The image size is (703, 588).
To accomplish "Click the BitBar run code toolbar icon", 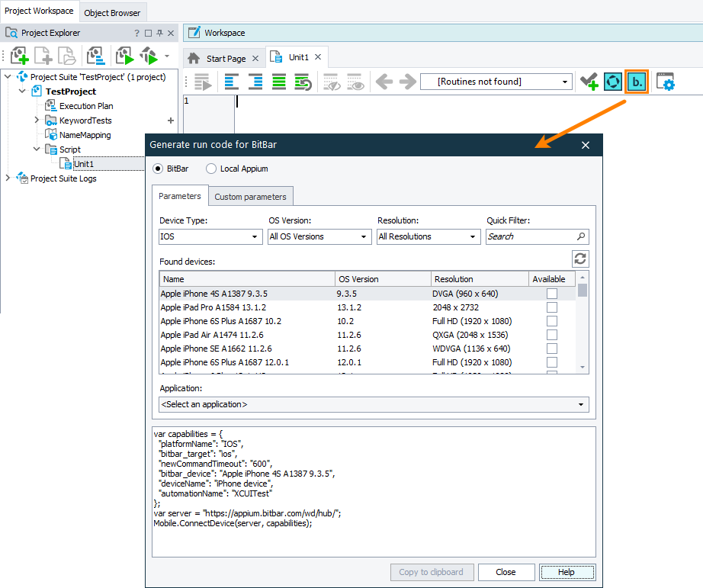I will (636, 82).
